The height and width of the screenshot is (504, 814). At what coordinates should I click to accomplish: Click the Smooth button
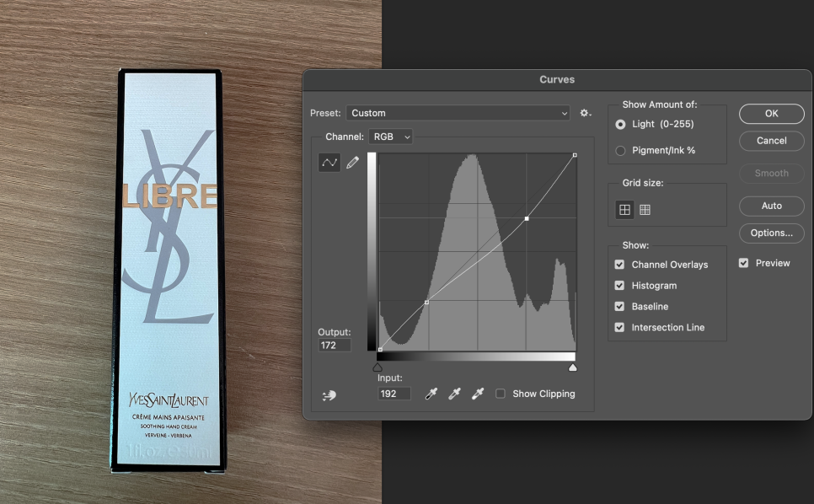tap(771, 174)
